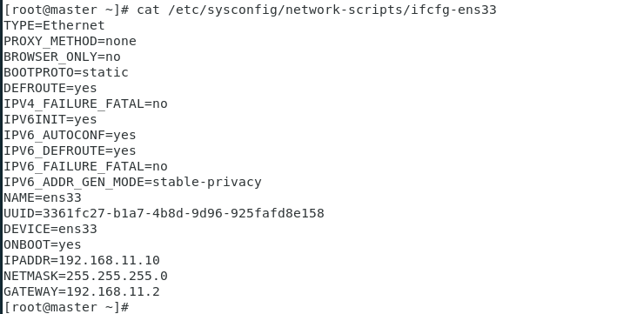Click the IPV4_FAILURE_FATAL=no line

(x=85, y=104)
